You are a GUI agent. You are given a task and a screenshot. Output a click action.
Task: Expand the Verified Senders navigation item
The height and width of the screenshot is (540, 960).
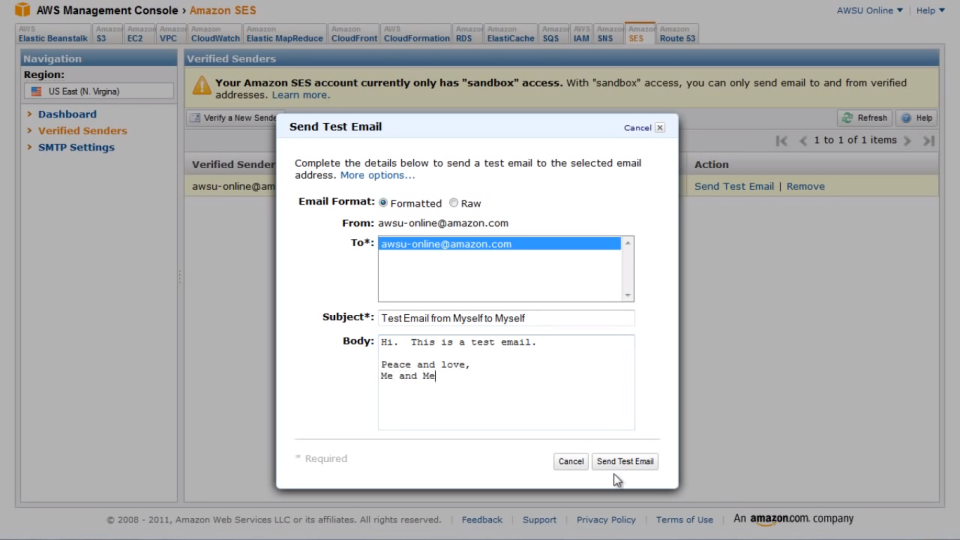[29, 130]
